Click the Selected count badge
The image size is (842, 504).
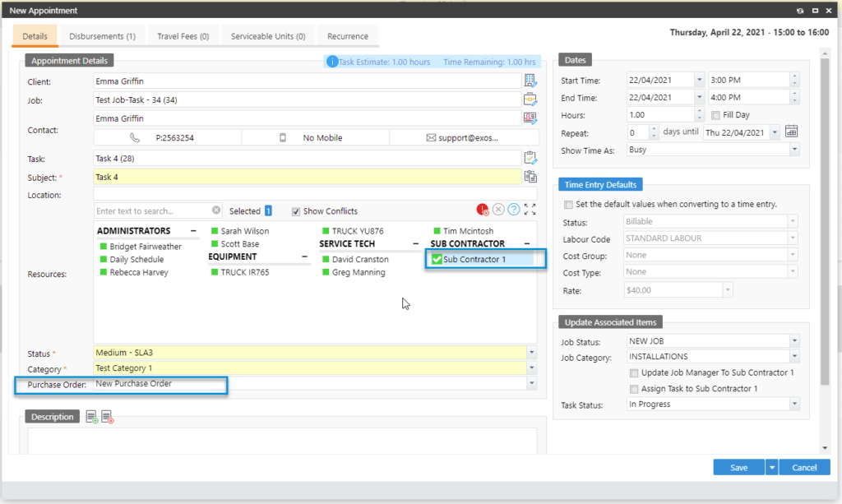pyautogui.click(x=268, y=211)
